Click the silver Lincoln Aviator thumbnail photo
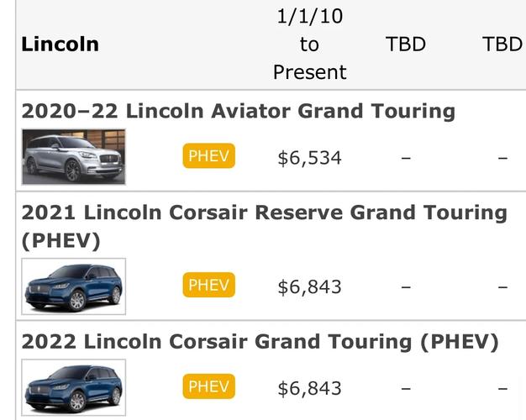 (x=74, y=157)
